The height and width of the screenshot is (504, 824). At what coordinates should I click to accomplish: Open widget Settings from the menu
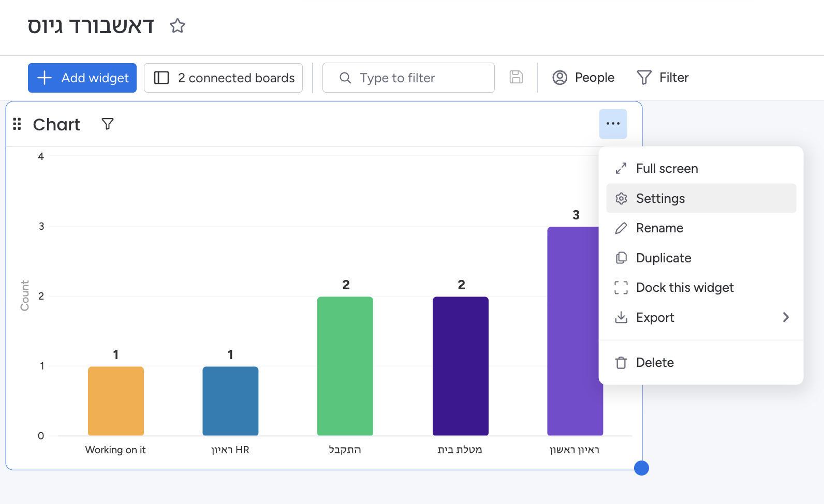(x=660, y=199)
